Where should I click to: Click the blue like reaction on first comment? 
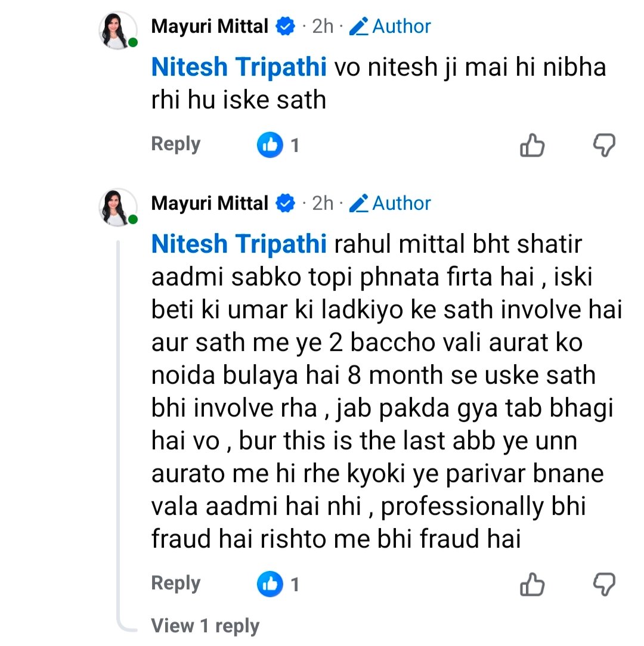pyautogui.click(x=270, y=145)
